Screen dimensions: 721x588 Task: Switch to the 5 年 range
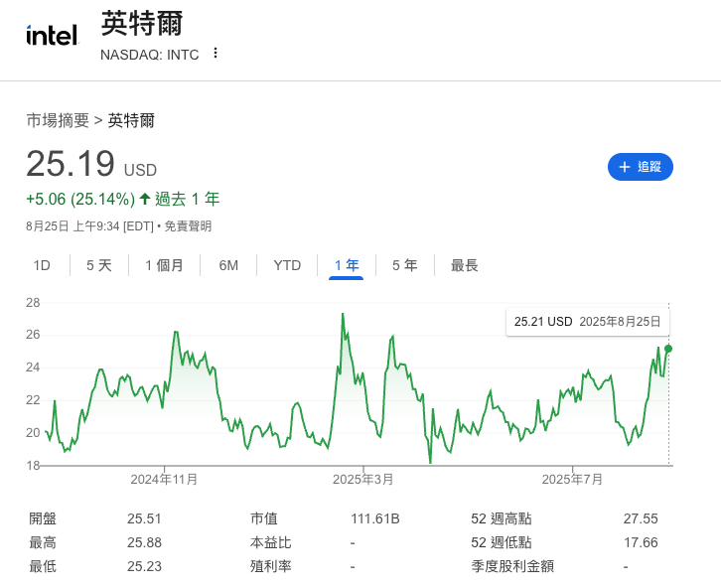point(404,265)
